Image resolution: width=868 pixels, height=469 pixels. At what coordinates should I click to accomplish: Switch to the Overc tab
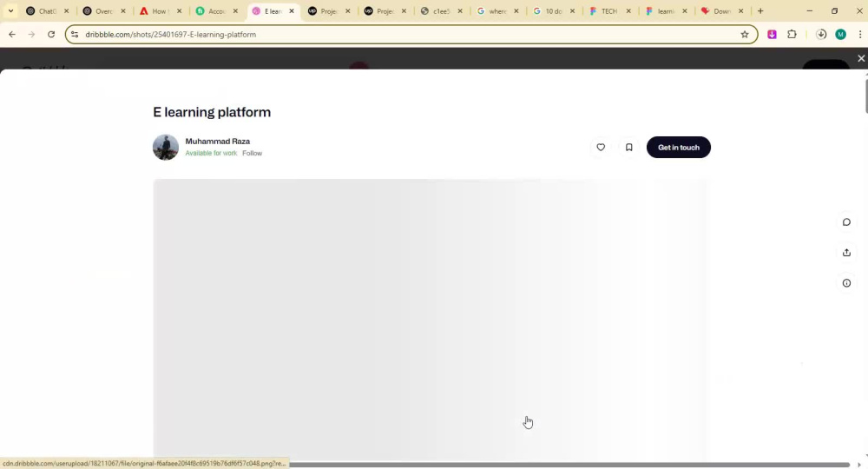pos(103,11)
